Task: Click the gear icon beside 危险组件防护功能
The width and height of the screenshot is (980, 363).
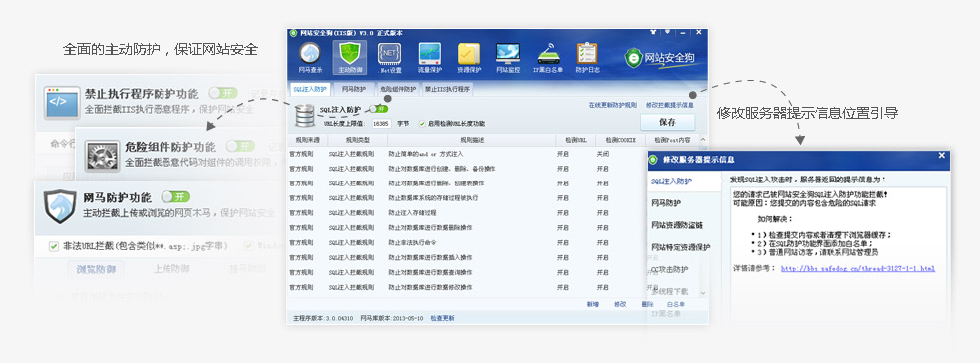Action: pyautogui.click(x=102, y=157)
